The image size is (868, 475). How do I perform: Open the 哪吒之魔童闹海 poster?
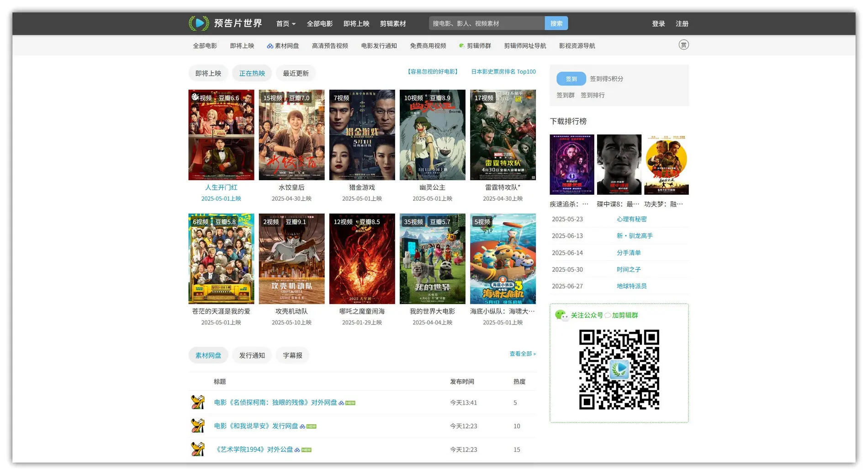(x=362, y=259)
